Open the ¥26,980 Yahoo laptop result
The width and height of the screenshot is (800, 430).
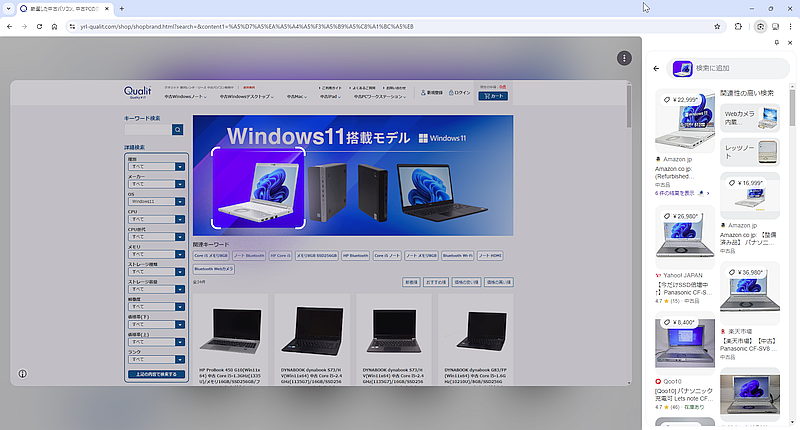point(685,237)
